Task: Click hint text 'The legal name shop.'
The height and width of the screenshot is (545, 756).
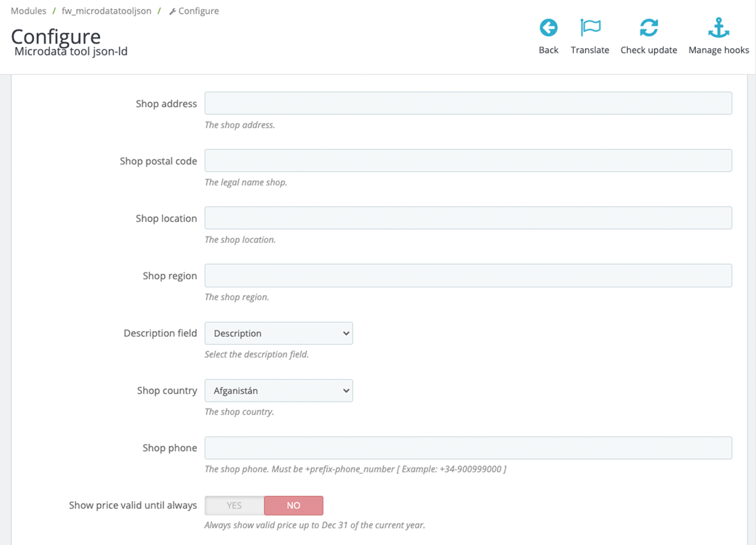Action: [x=246, y=182]
